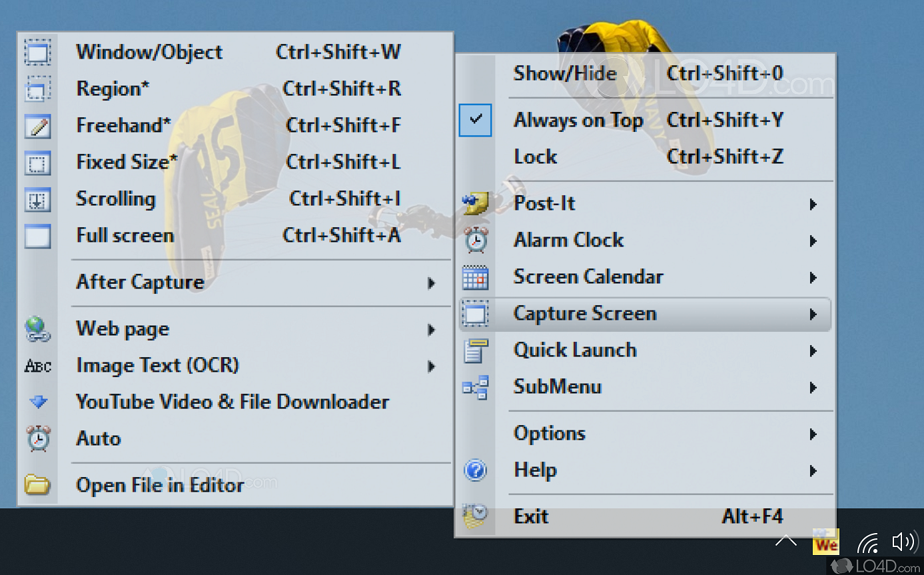Open the Quick Launch menu item
The width and height of the screenshot is (924, 575).
pyautogui.click(x=575, y=350)
